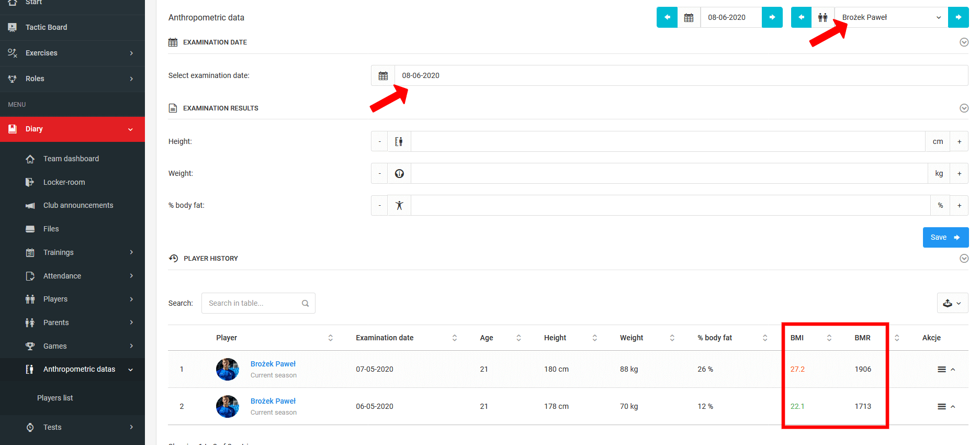
Task: Increase % body fat with plus button
Action: click(959, 205)
